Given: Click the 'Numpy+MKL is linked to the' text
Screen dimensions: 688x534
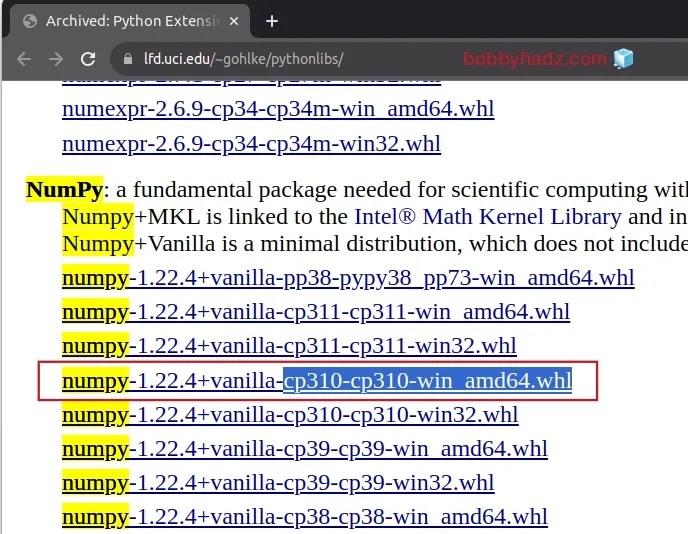Looking at the screenshot, I should point(205,216).
